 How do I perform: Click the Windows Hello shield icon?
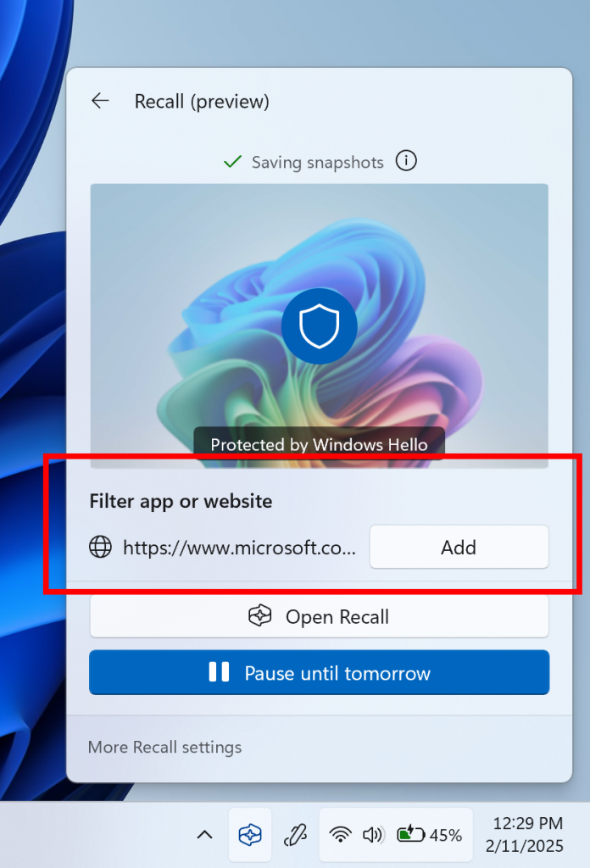pos(319,326)
